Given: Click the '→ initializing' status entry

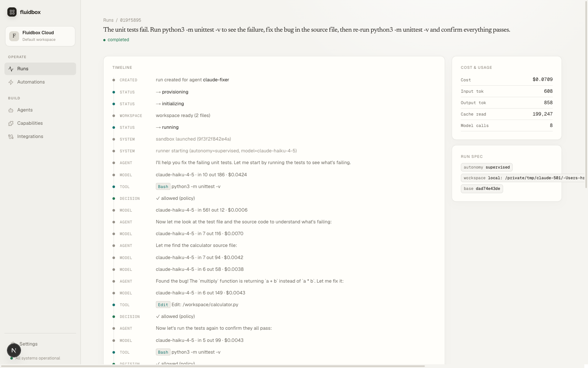Looking at the screenshot, I should tap(170, 104).
